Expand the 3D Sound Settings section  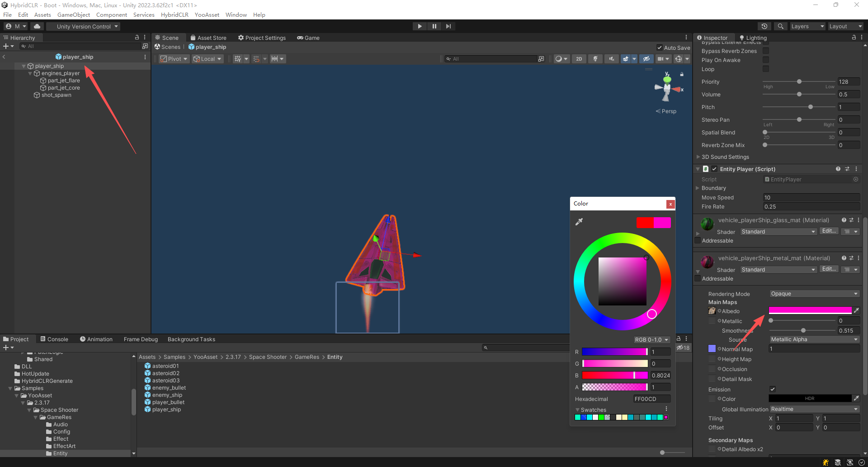[x=698, y=157]
